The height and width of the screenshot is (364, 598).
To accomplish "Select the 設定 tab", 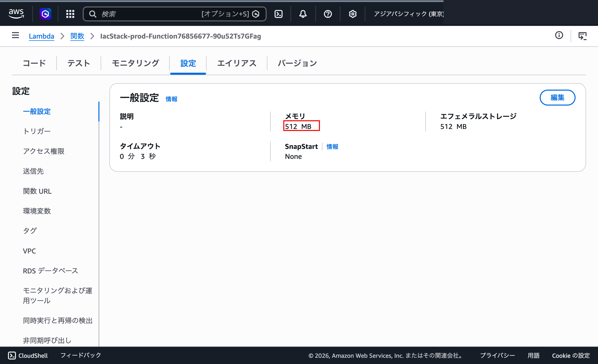I will (188, 63).
